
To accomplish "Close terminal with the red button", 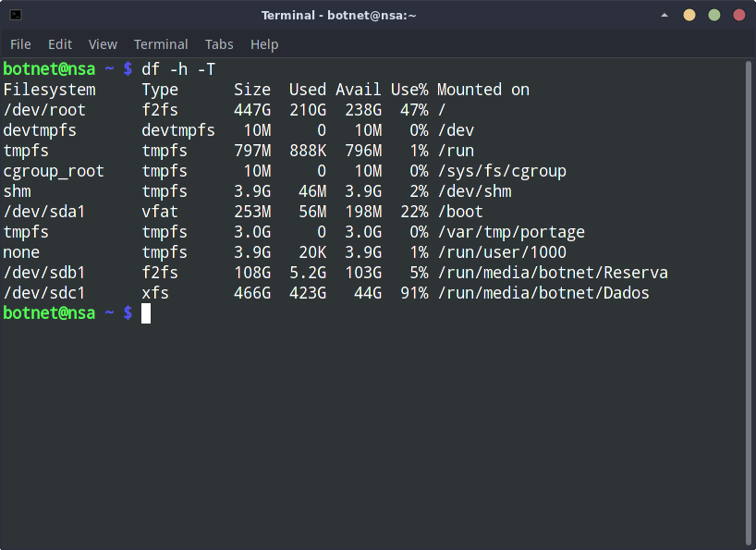I will point(739,15).
